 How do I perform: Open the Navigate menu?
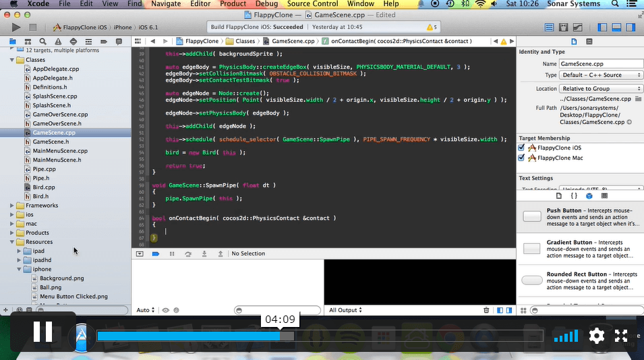(x=166, y=4)
